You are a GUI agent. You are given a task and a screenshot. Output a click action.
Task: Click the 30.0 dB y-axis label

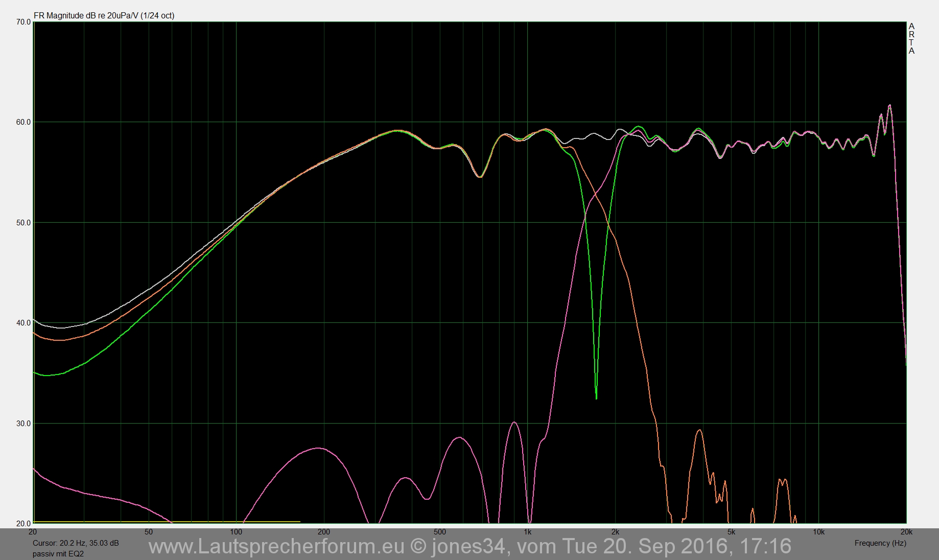click(24, 424)
